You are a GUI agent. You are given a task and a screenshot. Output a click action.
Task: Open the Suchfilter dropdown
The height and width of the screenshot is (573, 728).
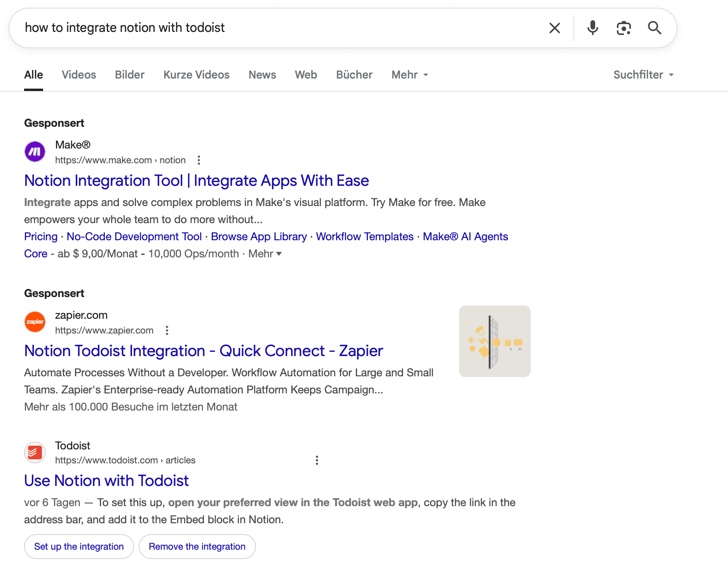point(643,75)
